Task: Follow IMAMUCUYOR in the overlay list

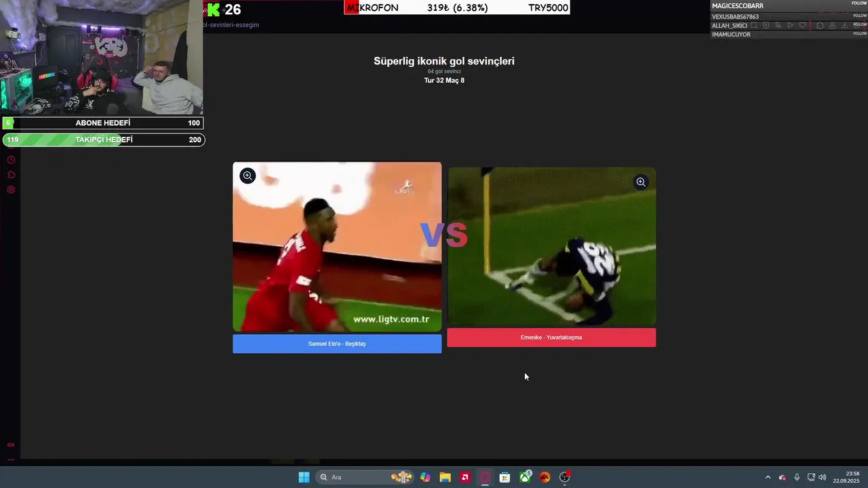Action: 860,33
